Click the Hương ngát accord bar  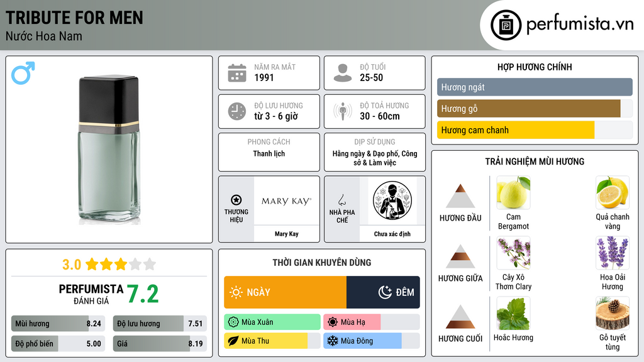tap(535, 87)
